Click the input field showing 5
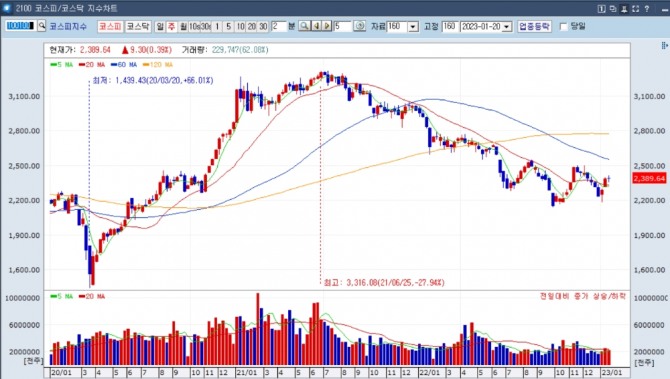Screen dimensions: 670x379 (343, 26)
